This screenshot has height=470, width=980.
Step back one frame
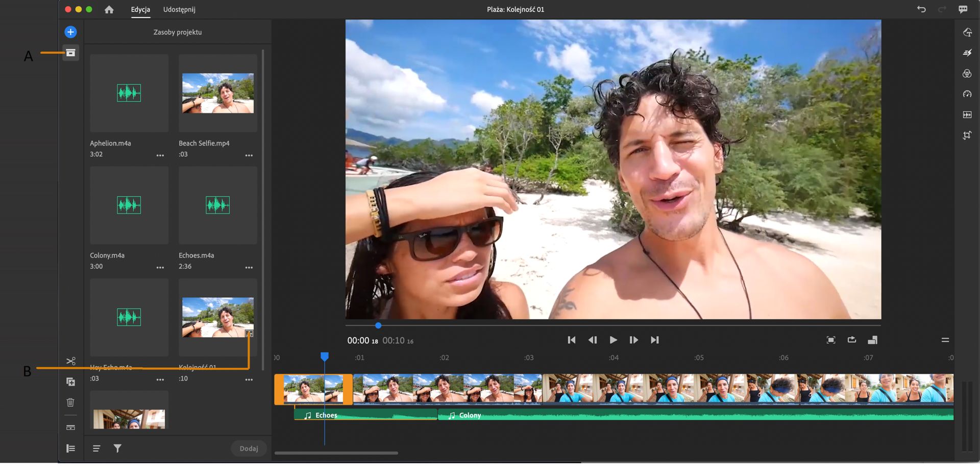click(x=593, y=340)
